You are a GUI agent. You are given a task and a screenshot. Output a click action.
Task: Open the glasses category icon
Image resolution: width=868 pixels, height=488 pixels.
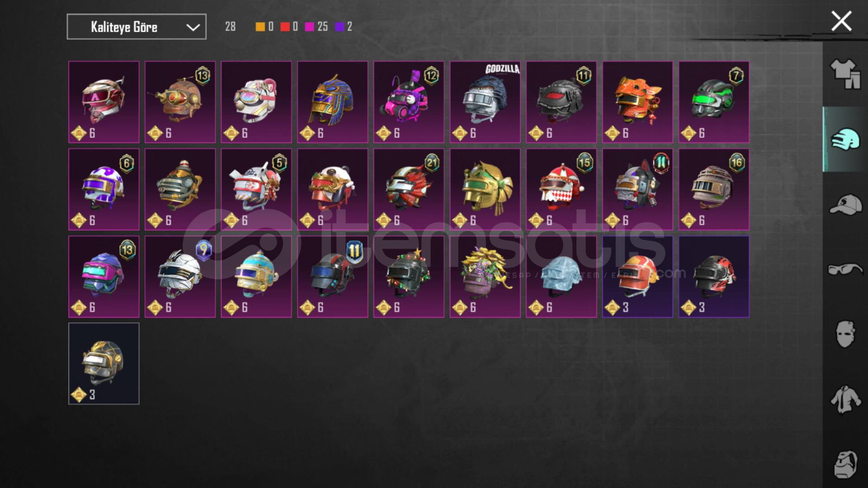(x=845, y=269)
